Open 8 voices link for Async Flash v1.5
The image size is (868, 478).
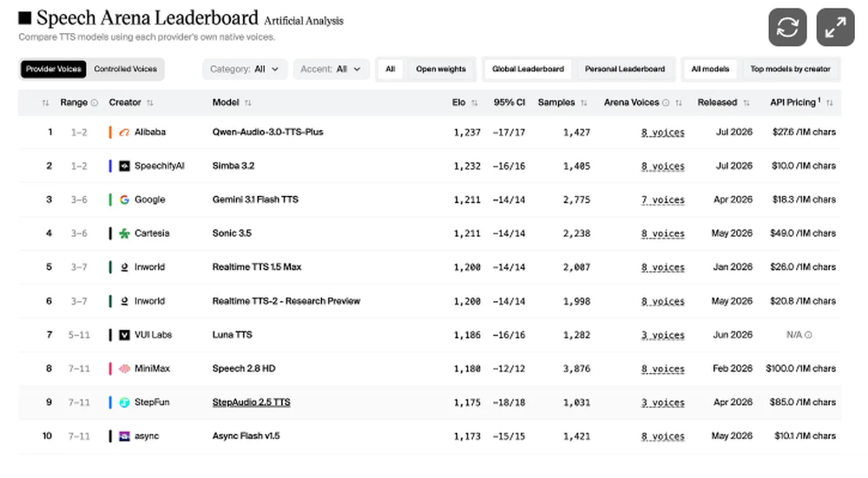click(662, 436)
